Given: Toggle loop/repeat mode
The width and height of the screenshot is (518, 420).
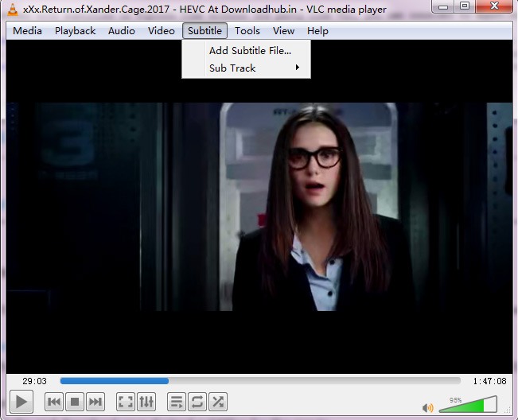Looking at the screenshot, I should click(x=197, y=402).
